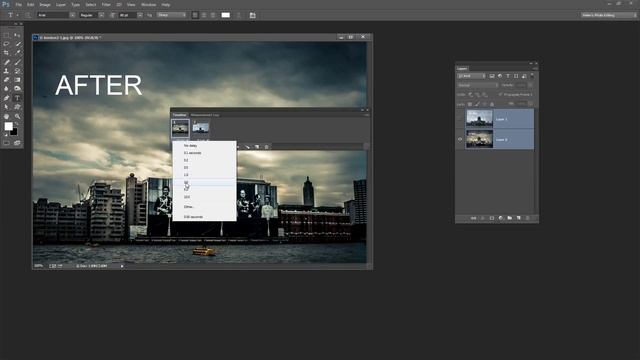This screenshot has width=640, height=360.
Task: Delete selected frame in Timeline panel
Action: (x=267, y=147)
